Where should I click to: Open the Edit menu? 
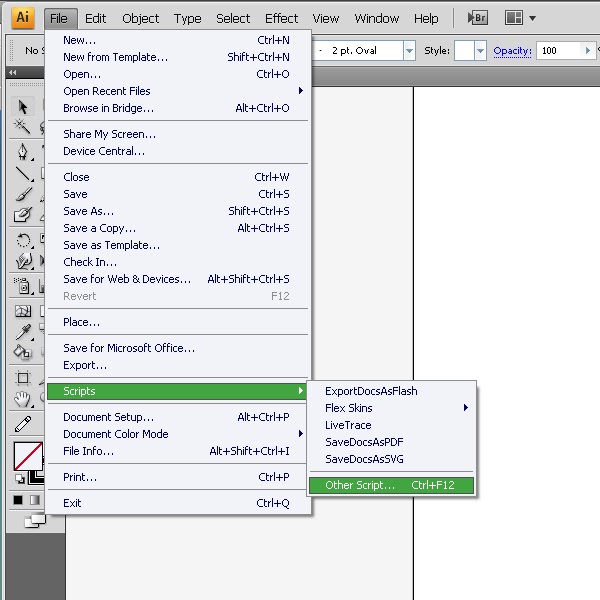click(x=95, y=18)
